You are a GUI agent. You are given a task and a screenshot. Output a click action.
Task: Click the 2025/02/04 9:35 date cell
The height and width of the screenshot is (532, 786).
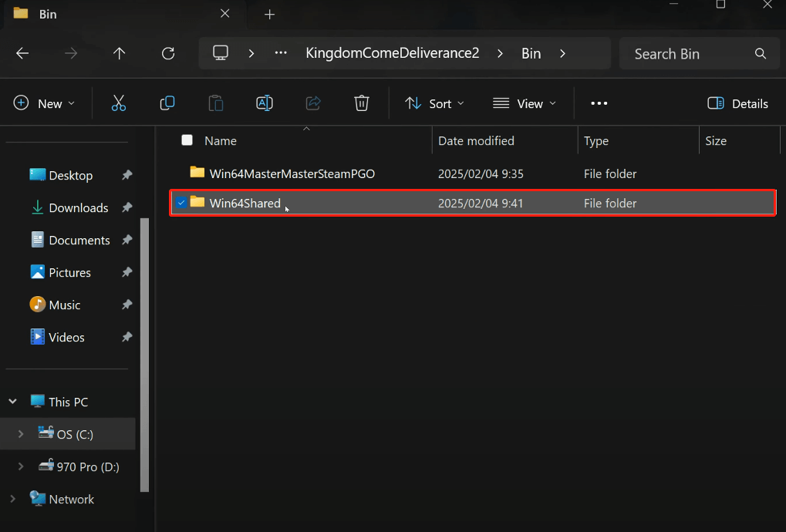coord(481,173)
